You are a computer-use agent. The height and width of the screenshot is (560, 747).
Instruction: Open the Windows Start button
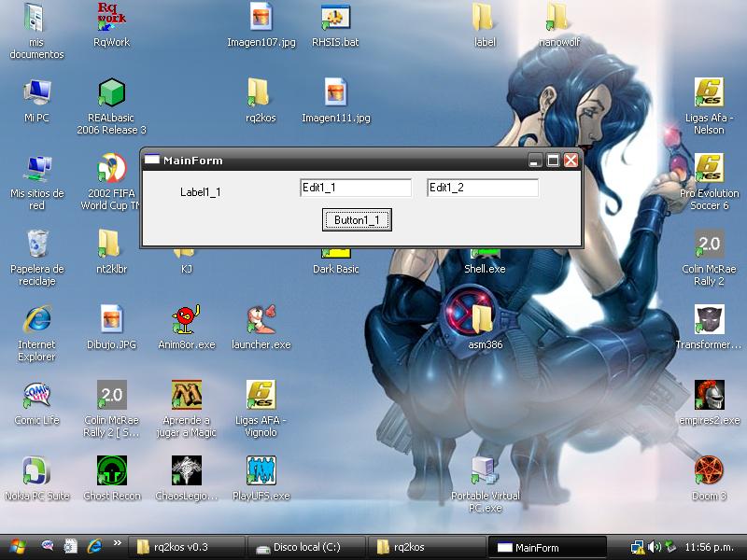(x=17, y=547)
